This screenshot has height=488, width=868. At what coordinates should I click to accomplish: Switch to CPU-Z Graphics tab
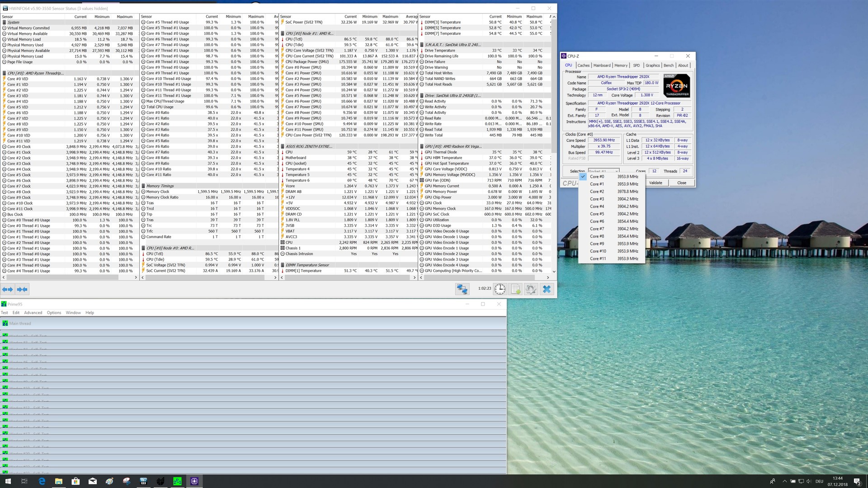point(652,66)
